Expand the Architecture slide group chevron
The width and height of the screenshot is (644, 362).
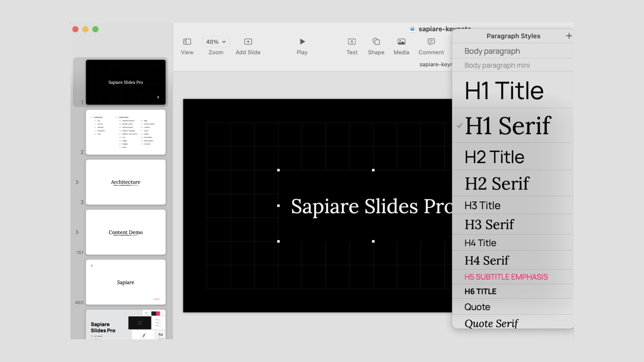[77, 182]
